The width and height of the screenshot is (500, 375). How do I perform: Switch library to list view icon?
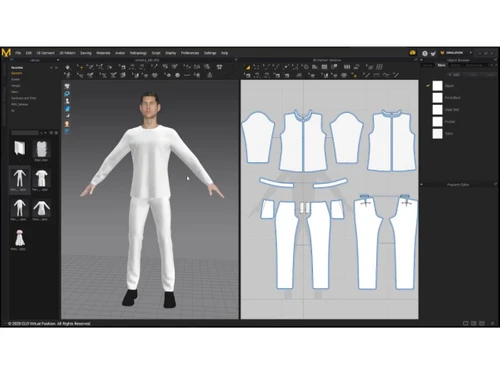(51, 133)
